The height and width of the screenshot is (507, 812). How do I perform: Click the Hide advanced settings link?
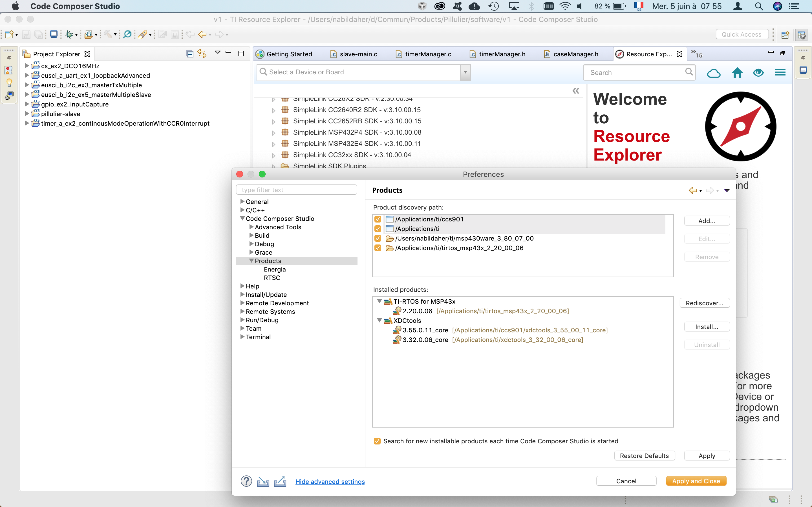point(330,482)
